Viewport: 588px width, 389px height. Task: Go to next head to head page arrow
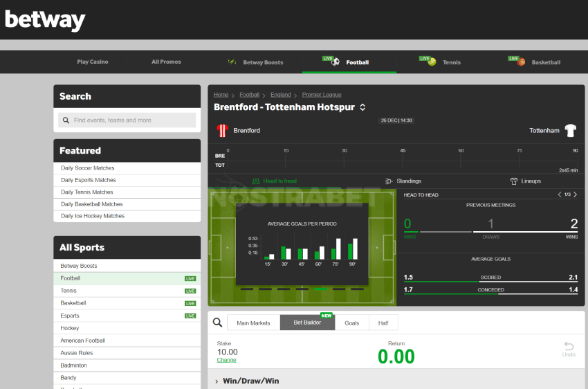coord(576,194)
